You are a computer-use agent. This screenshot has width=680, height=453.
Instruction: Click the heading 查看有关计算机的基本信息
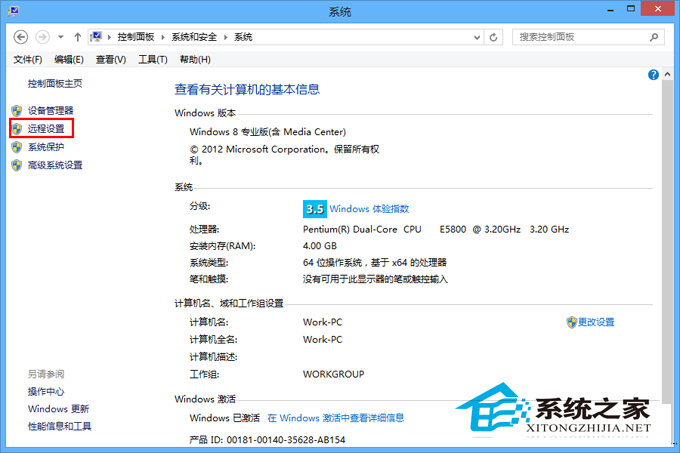(x=247, y=89)
